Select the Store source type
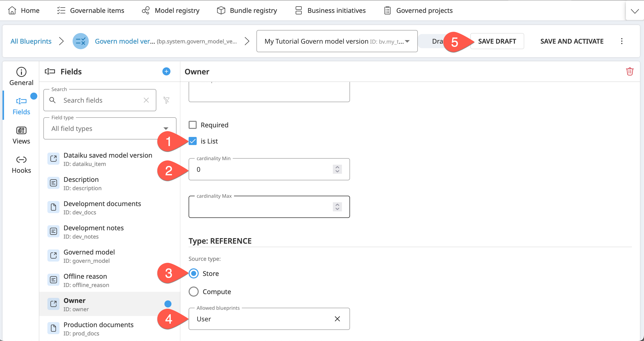The image size is (644, 341). pyautogui.click(x=194, y=273)
